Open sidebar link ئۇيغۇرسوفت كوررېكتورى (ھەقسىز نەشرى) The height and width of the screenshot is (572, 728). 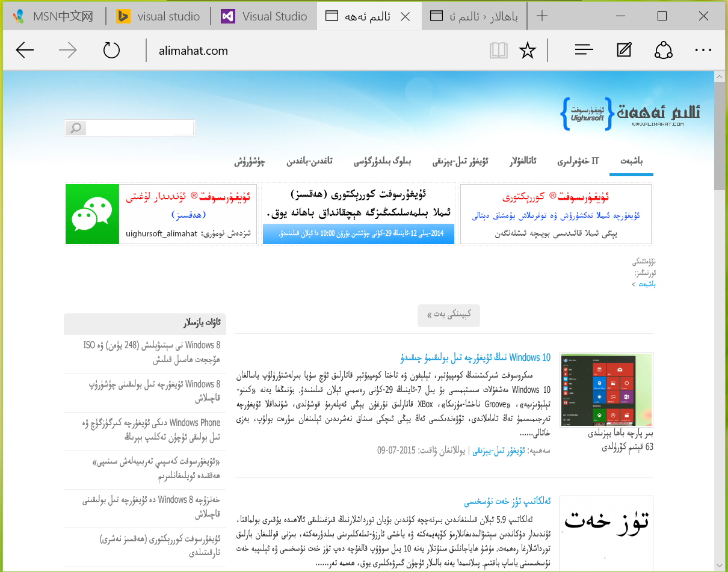point(160,545)
